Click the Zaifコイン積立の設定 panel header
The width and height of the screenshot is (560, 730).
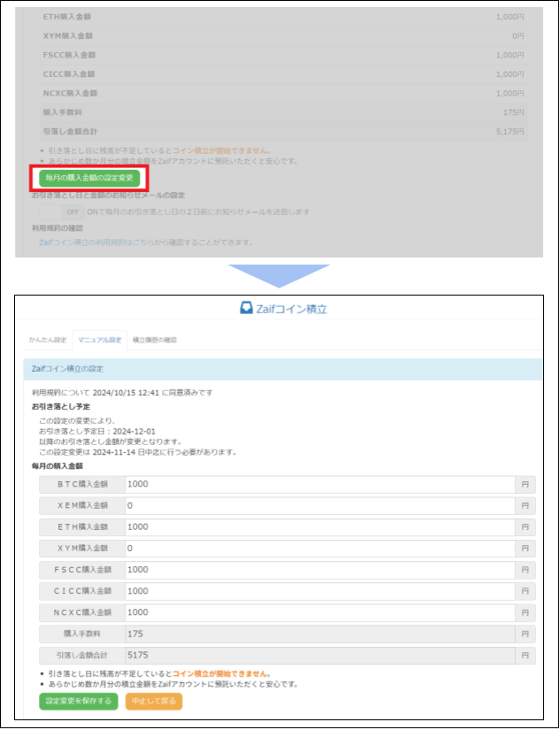point(282,369)
